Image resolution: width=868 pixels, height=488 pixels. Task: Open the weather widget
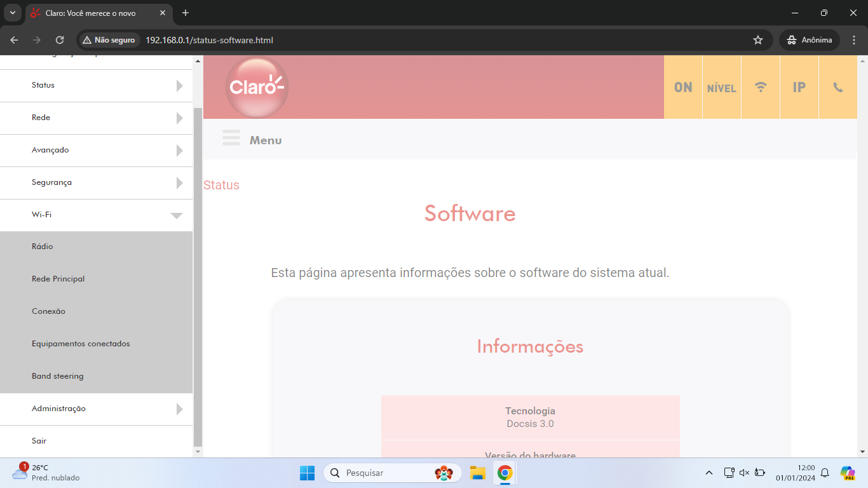tap(46, 473)
